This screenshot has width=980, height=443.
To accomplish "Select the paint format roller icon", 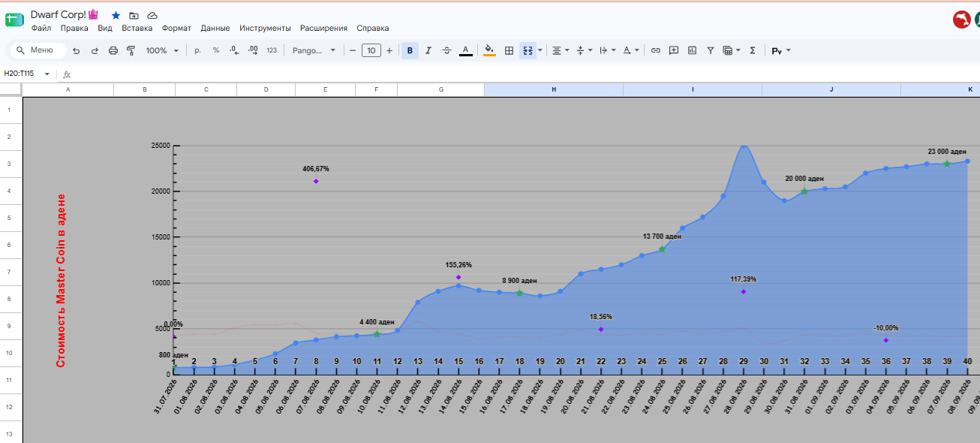I will [x=131, y=50].
